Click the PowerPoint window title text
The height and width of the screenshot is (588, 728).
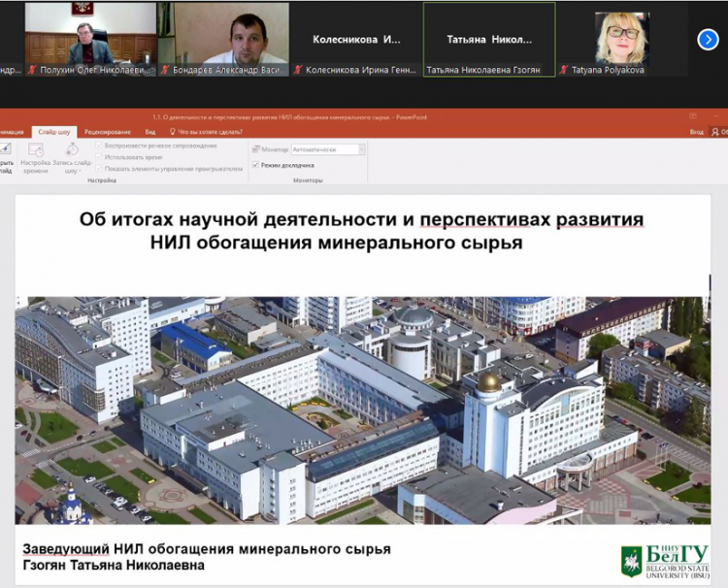pyautogui.click(x=289, y=117)
